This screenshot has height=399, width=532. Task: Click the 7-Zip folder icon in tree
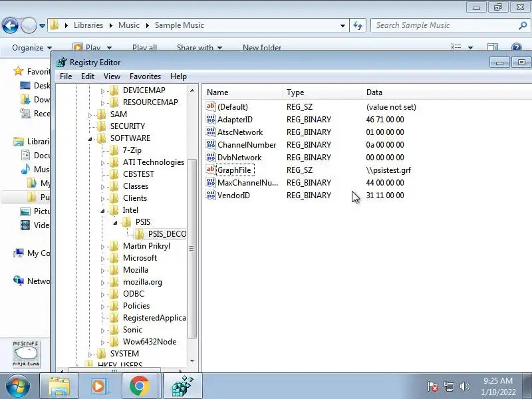pos(114,150)
